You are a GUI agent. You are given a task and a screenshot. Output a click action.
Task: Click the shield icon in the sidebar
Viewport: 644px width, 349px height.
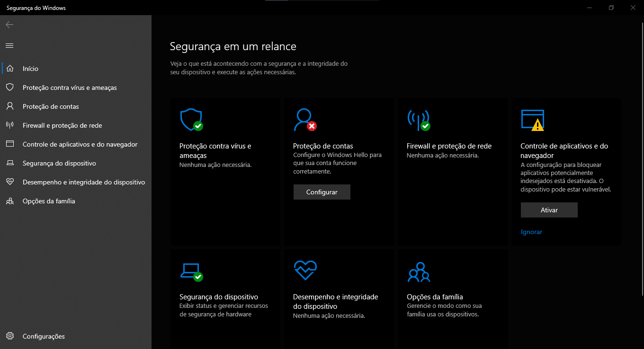click(x=9, y=87)
